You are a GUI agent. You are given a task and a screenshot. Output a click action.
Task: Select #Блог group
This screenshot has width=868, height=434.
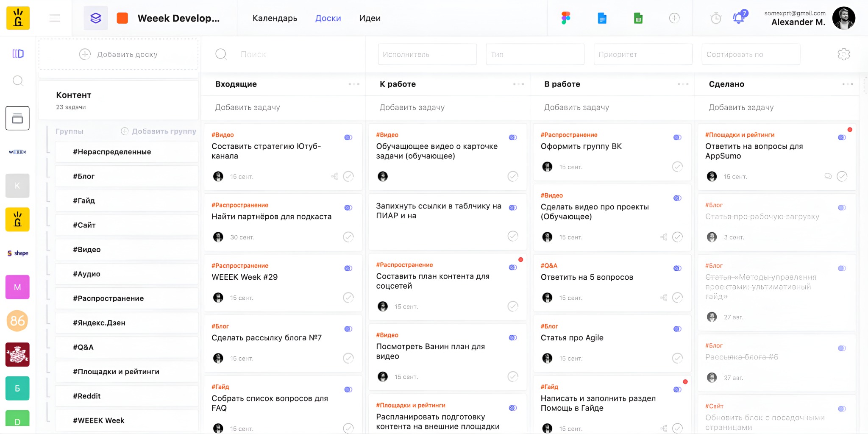click(127, 176)
